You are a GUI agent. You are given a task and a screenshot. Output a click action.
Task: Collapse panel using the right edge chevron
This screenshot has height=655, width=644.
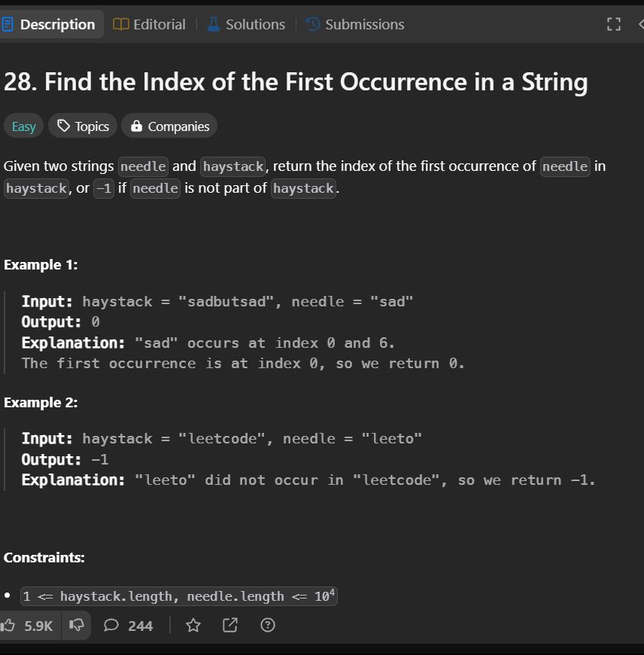(x=641, y=24)
